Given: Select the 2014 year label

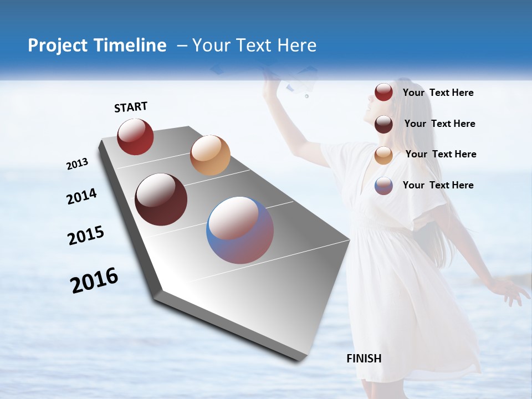Looking at the screenshot, I should tap(81, 197).
